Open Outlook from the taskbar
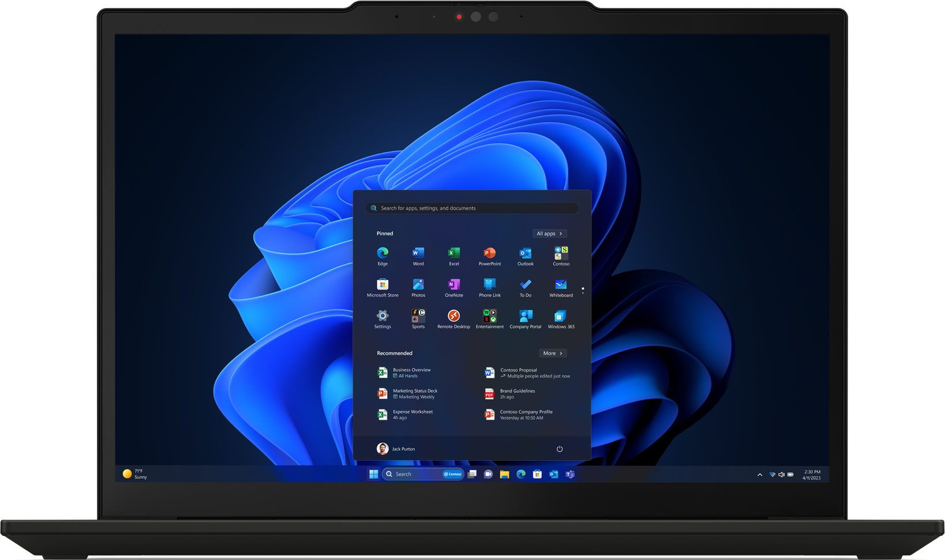 click(x=554, y=474)
